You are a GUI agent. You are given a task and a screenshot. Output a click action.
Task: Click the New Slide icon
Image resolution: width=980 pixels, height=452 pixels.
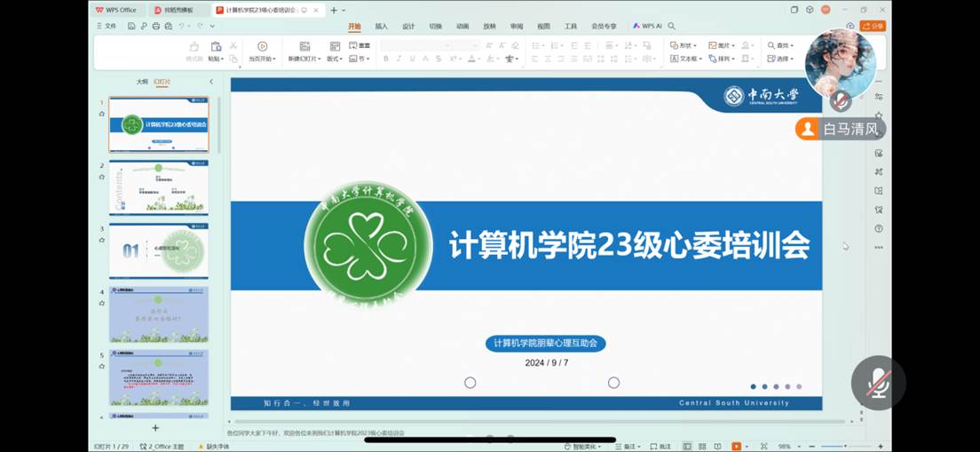[305, 47]
